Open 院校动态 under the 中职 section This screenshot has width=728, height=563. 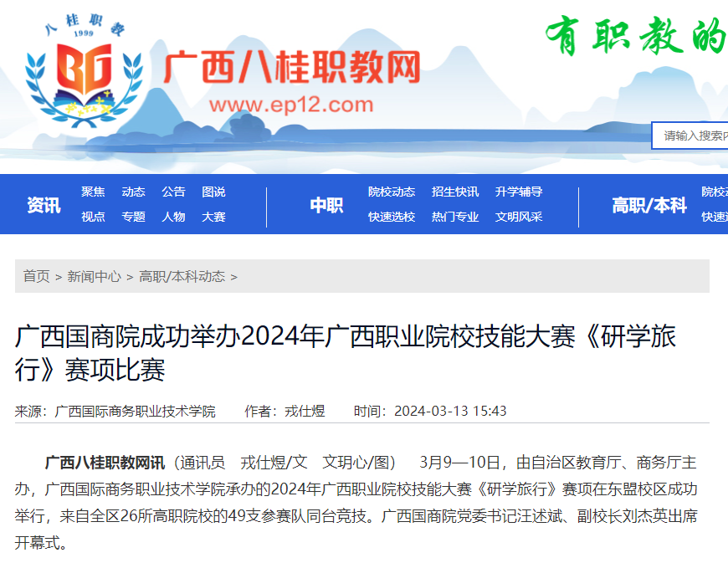click(x=392, y=192)
